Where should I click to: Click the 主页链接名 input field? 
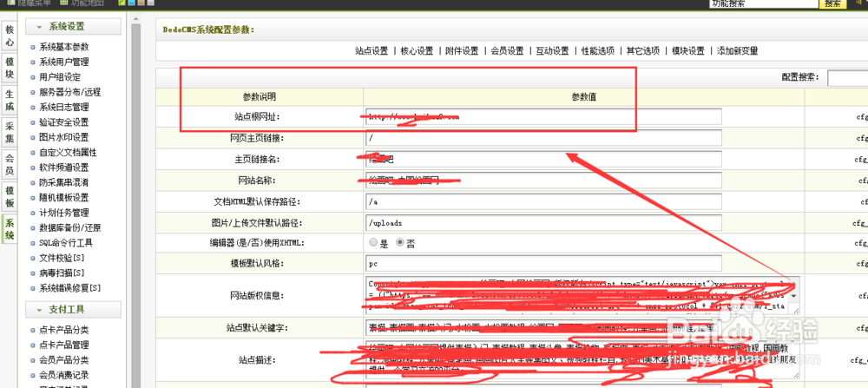543,160
